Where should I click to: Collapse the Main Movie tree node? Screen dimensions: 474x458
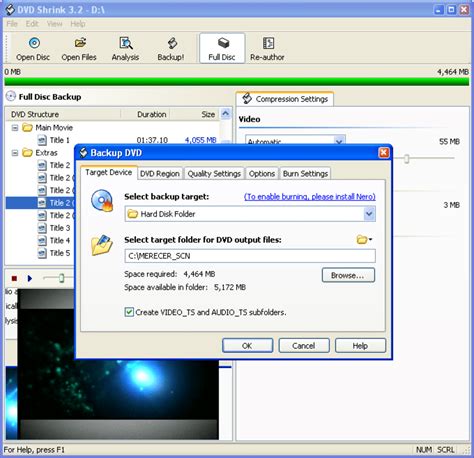point(15,128)
